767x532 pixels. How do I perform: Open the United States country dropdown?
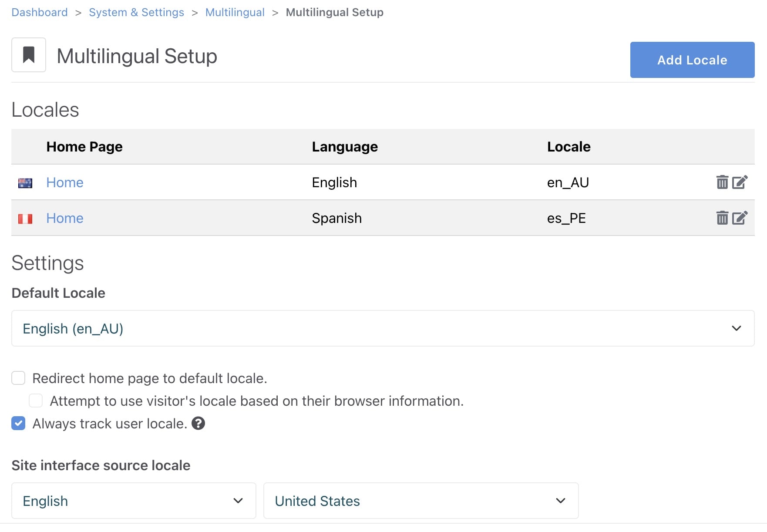[421, 501]
